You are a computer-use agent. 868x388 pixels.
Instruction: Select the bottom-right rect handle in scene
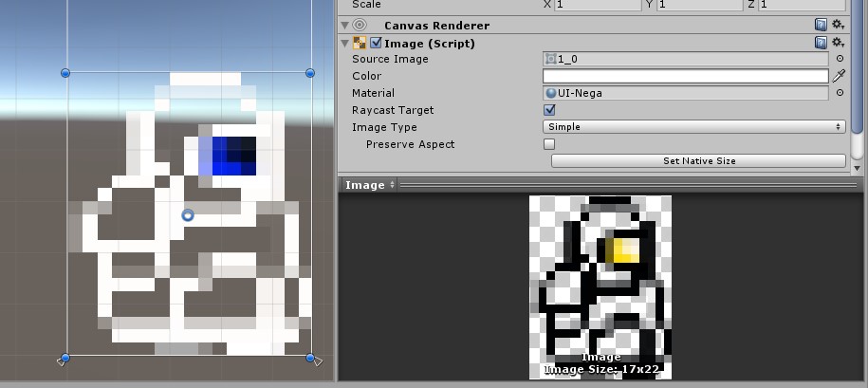pyautogui.click(x=310, y=358)
